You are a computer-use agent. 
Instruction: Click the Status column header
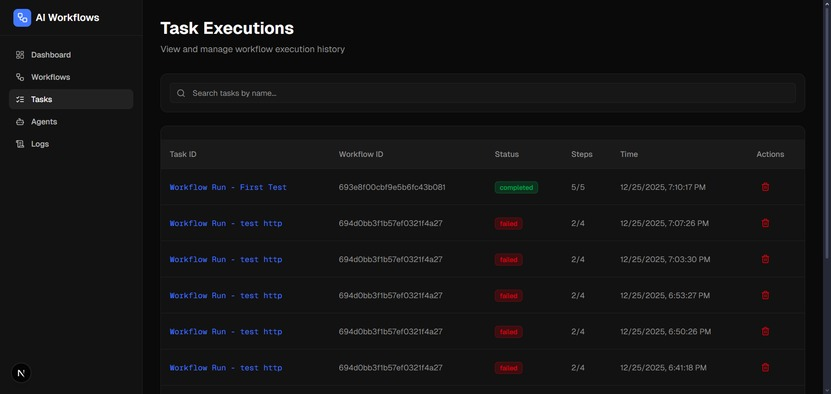[507, 154]
